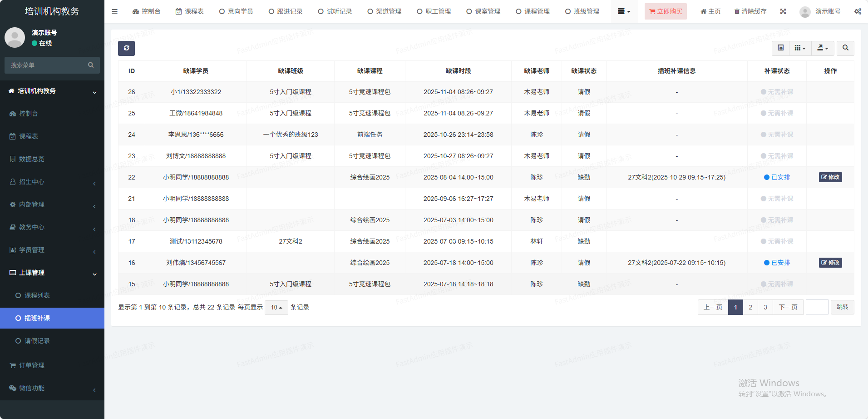
Task: Toggle the card/list view icon
Action: 780,48
